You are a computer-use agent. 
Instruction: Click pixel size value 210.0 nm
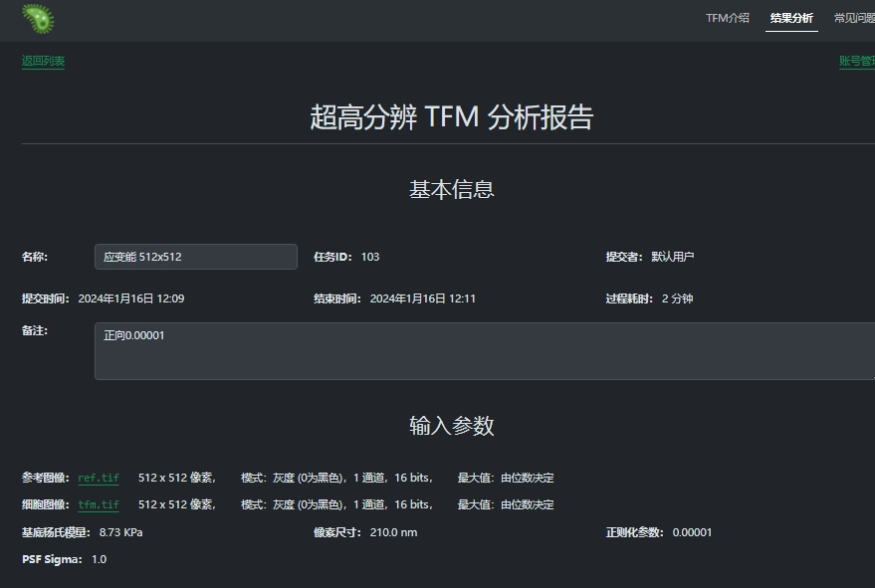tap(393, 532)
